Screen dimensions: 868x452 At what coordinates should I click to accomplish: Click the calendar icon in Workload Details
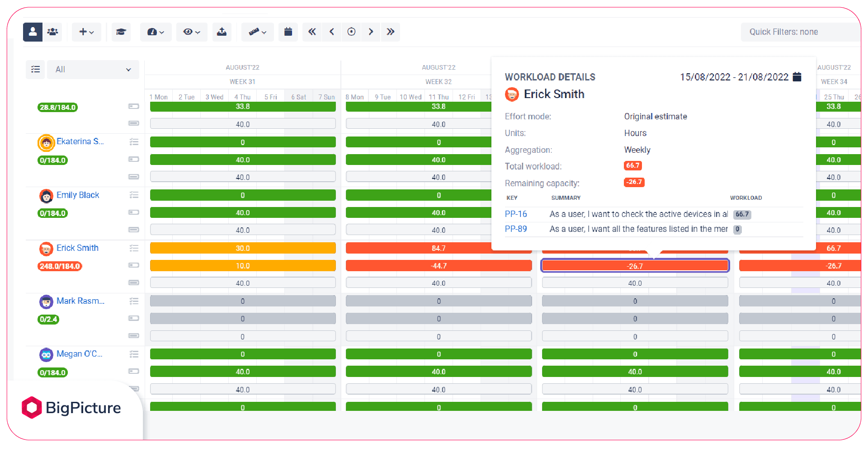coord(797,77)
